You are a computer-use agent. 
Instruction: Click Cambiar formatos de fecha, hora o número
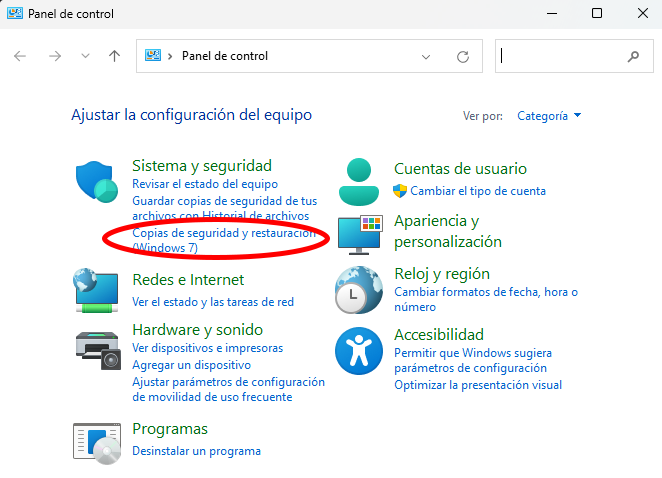click(x=486, y=299)
